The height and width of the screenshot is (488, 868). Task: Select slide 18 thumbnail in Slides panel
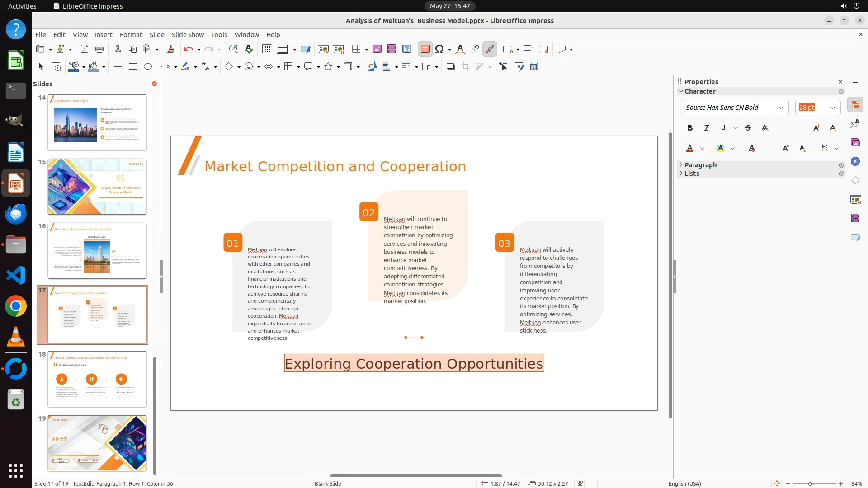click(x=97, y=379)
